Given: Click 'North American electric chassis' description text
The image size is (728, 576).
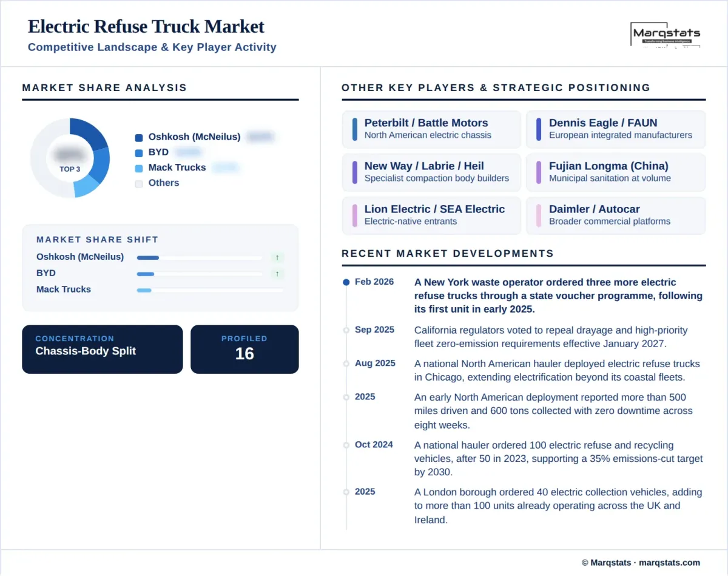Looking at the screenshot, I should point(428,135).
